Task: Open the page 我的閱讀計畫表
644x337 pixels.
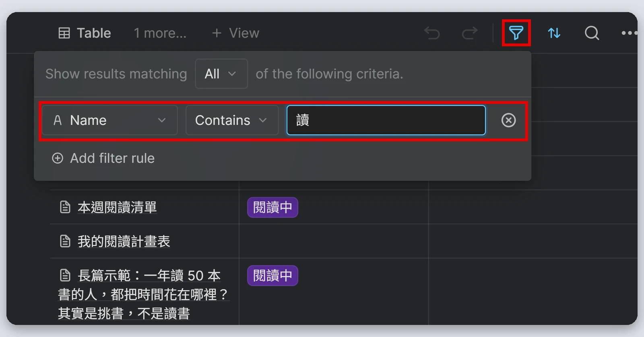Action: click(124, 242)
